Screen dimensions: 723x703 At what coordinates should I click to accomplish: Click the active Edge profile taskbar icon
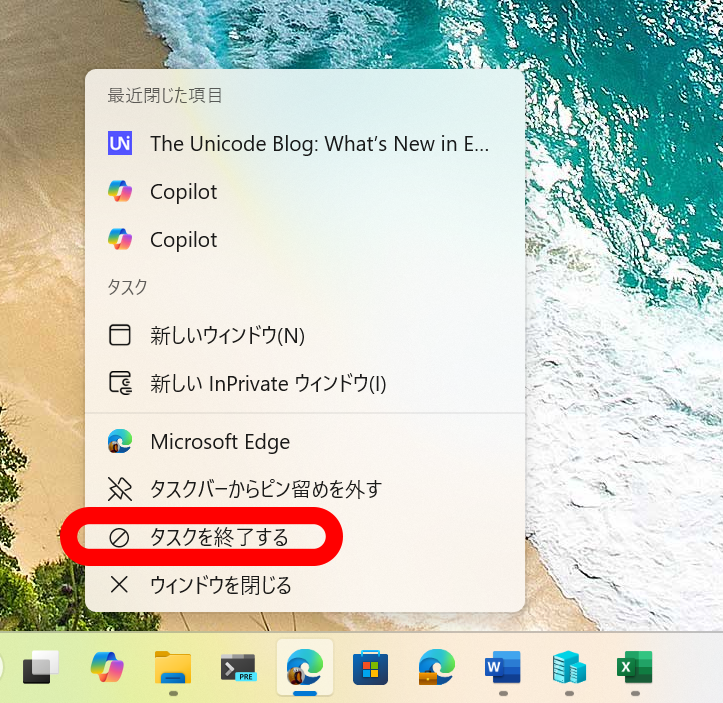[x=305, y=667]
